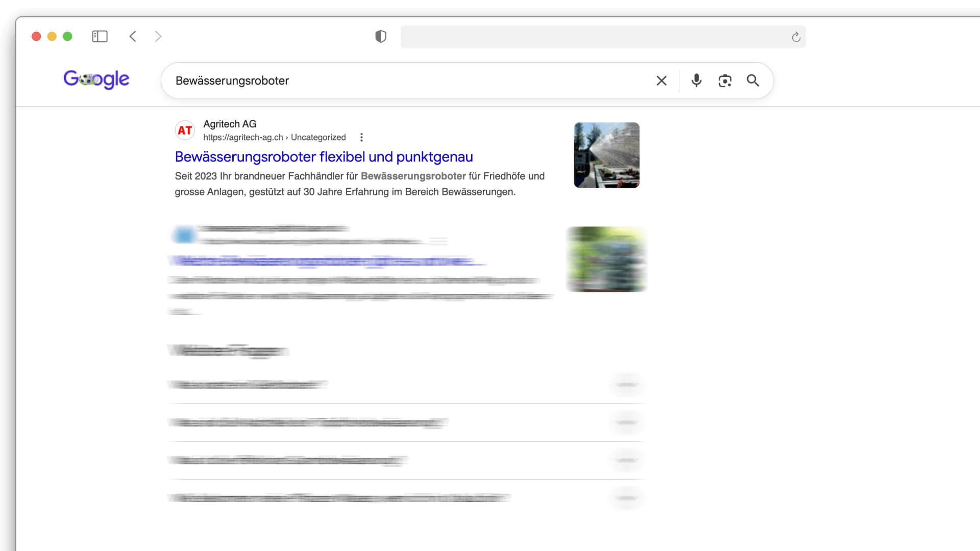Click the browser address bar
This screenshot has width=980, height=551.
[603, 37]
